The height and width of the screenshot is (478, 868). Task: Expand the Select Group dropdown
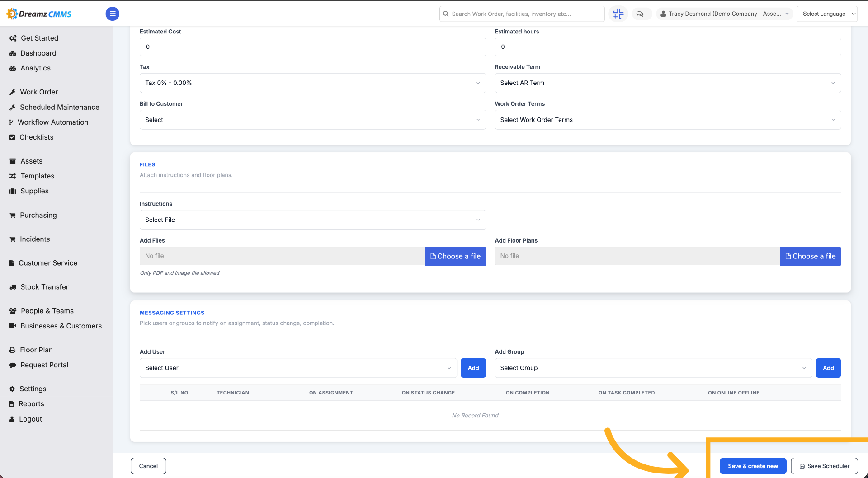click(x=653, y=368)
